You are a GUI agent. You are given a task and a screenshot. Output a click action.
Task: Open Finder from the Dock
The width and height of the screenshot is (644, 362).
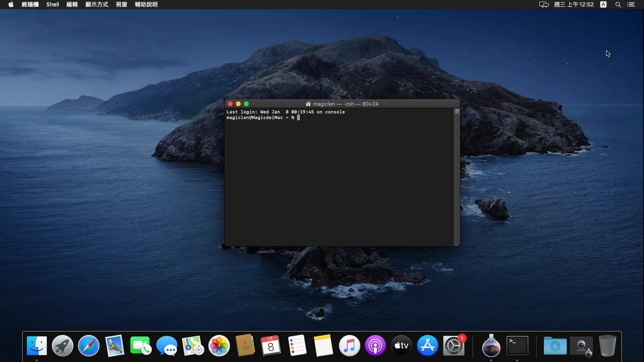coord(37,346)
